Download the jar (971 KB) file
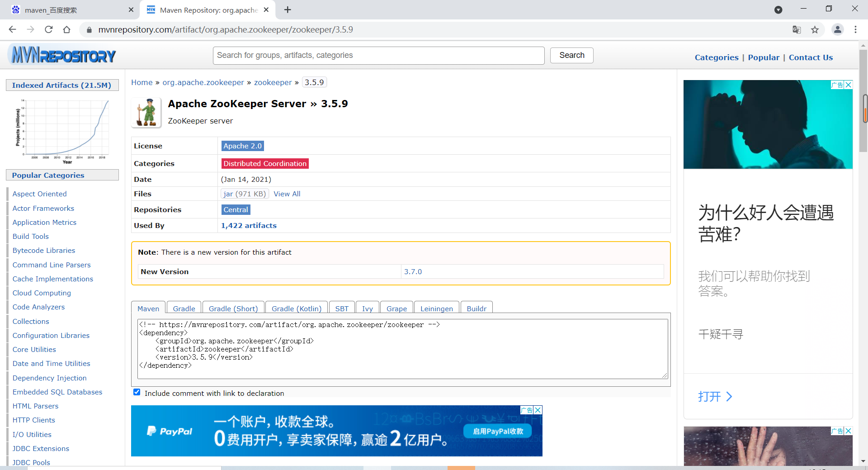 click(245, 194)
